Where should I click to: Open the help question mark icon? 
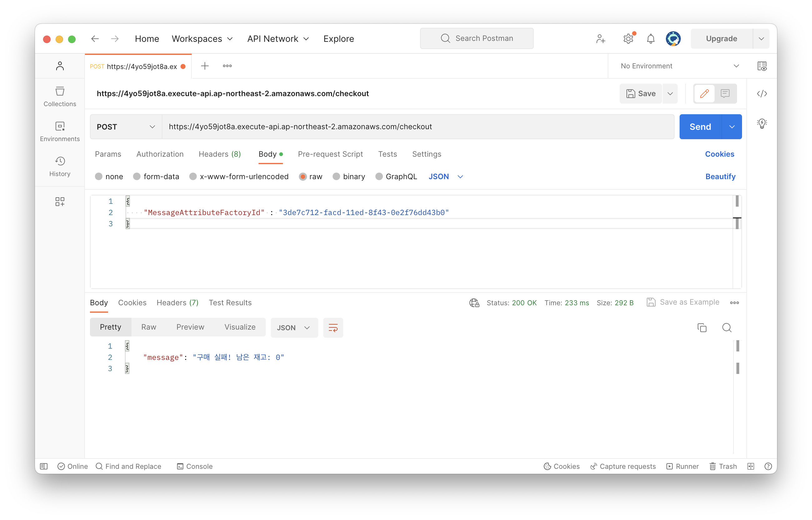(768, 466)
